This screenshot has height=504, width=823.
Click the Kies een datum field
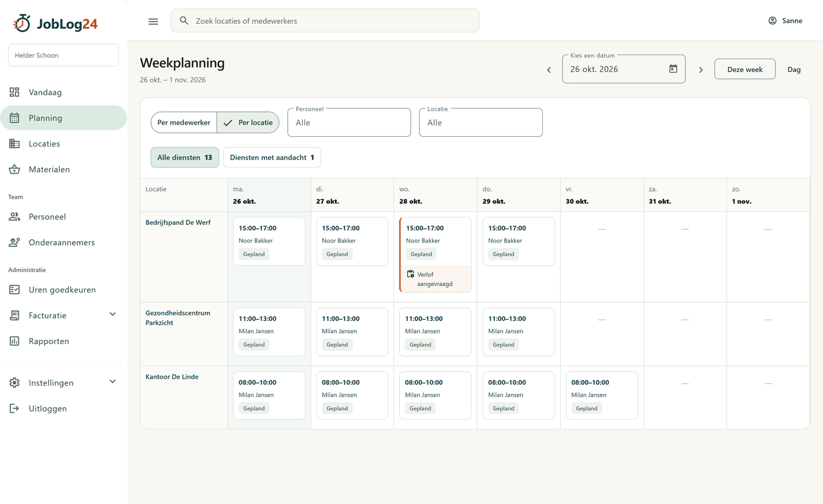(624, 69)
